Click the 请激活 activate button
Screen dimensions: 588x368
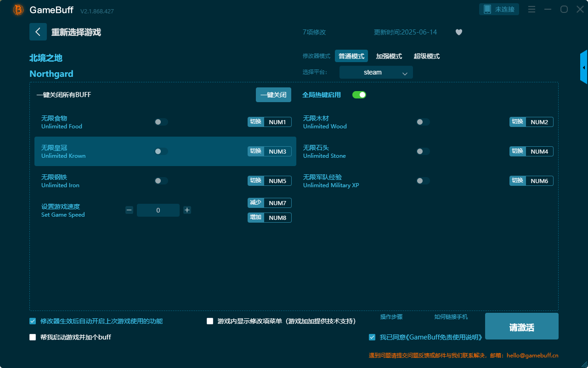pos(522,326)
